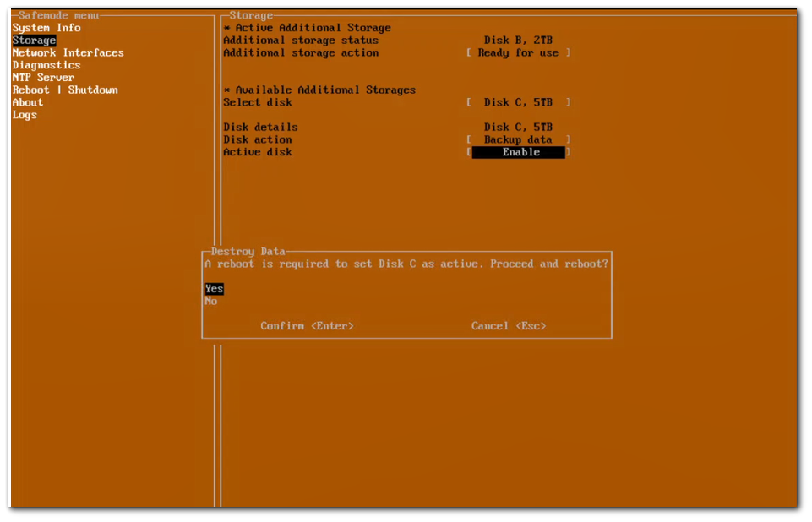View Logs from Safemode menu
This screenshot has height=522, width=812.
[25, 115]
